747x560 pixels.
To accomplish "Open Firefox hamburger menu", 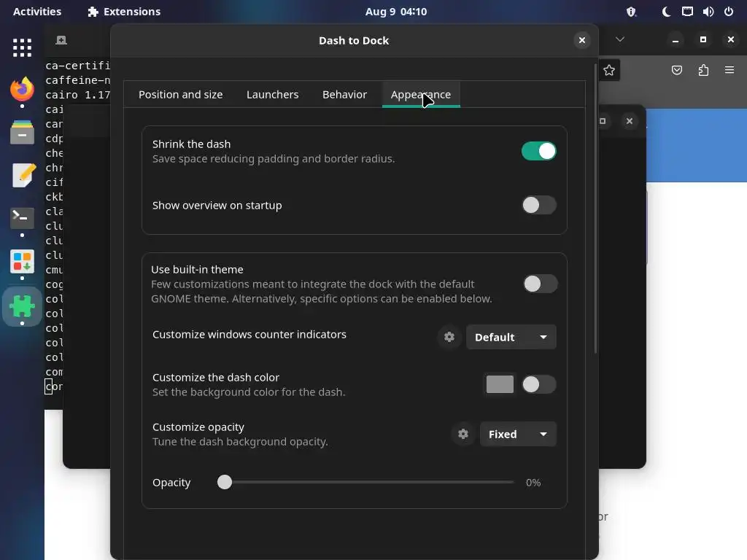I will [x=729, y=71].
